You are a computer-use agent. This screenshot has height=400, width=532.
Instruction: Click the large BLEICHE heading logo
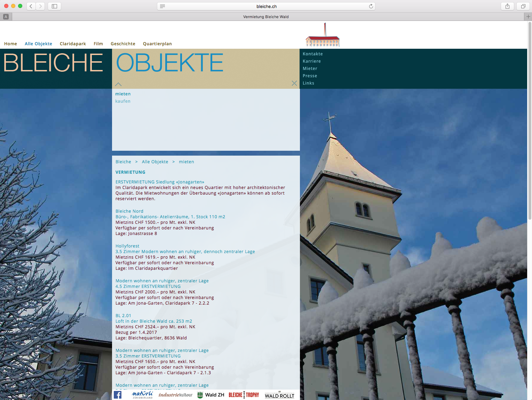[53, 63]
